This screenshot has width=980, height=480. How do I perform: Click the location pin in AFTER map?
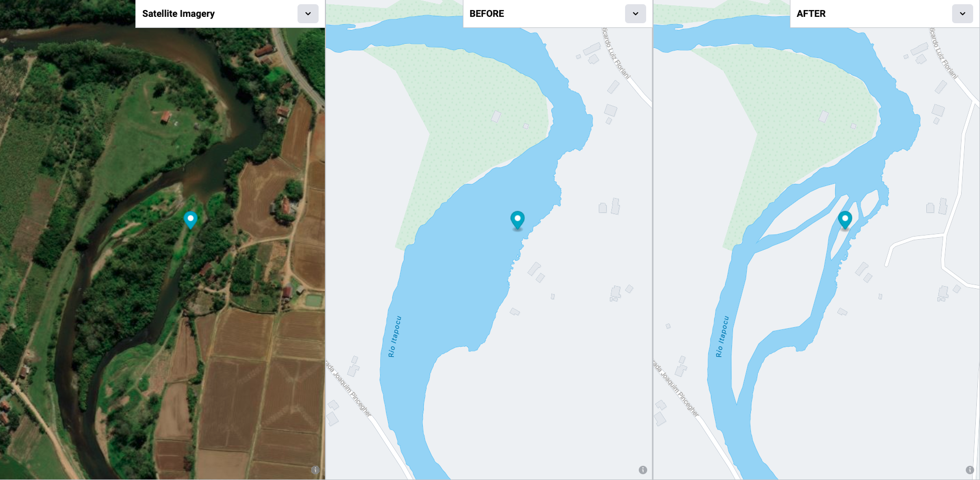845,220
